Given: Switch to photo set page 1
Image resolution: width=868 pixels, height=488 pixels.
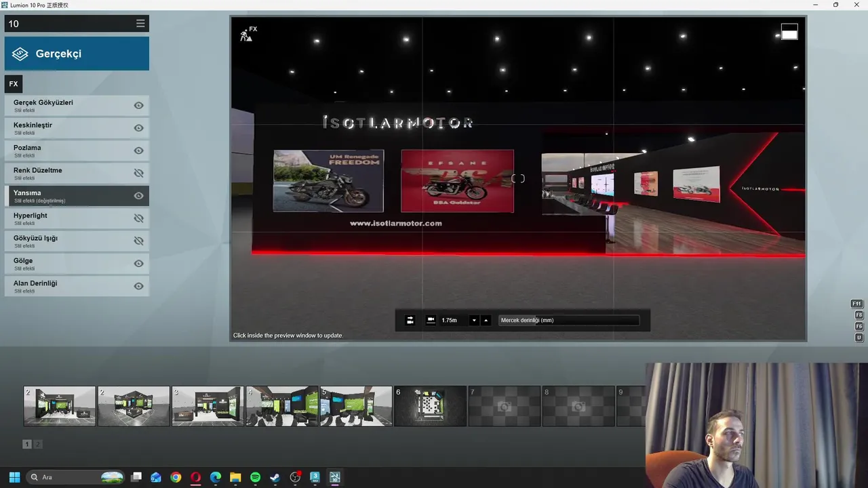Looking at the screenshot, I should [27, 444].
